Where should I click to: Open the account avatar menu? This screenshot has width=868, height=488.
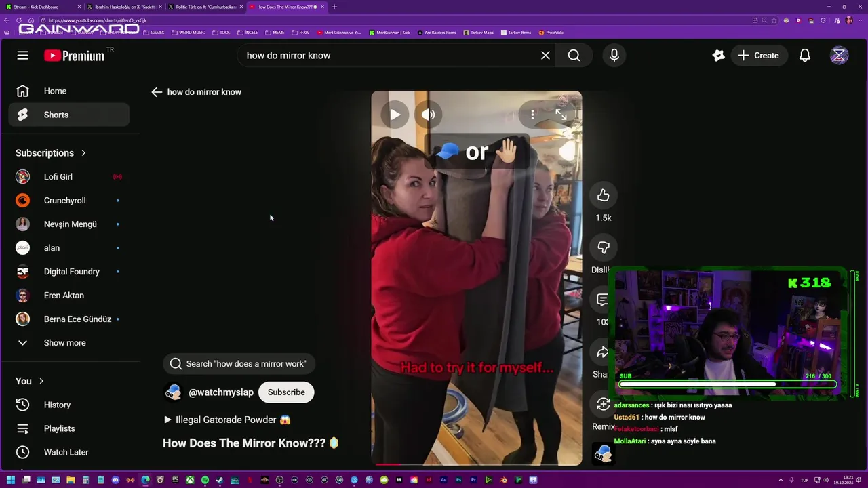tap(839, 56)
